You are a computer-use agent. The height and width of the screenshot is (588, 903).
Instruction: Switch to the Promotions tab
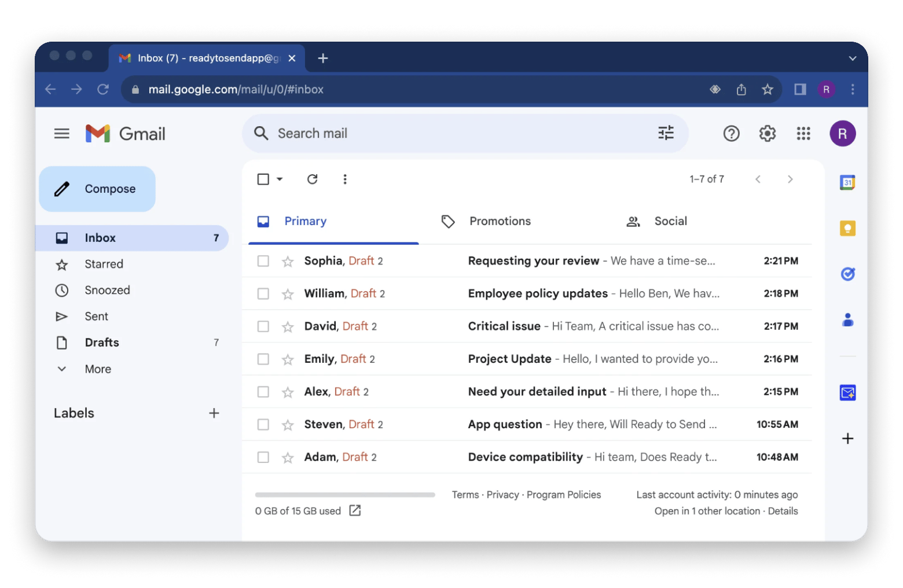(500, 220)
